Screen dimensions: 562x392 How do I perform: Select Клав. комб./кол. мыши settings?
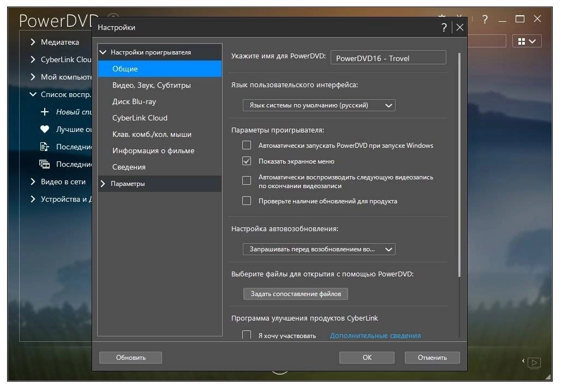[x=160, y=134]
